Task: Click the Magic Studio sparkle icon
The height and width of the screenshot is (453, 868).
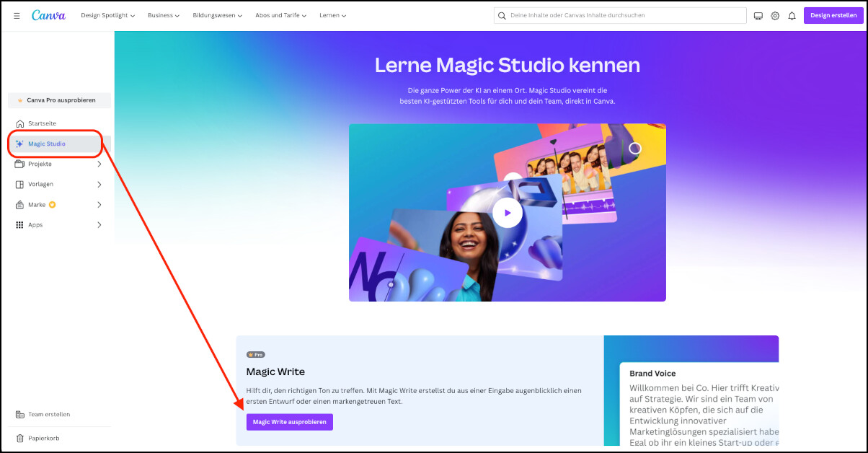Action: click(19, 144)
